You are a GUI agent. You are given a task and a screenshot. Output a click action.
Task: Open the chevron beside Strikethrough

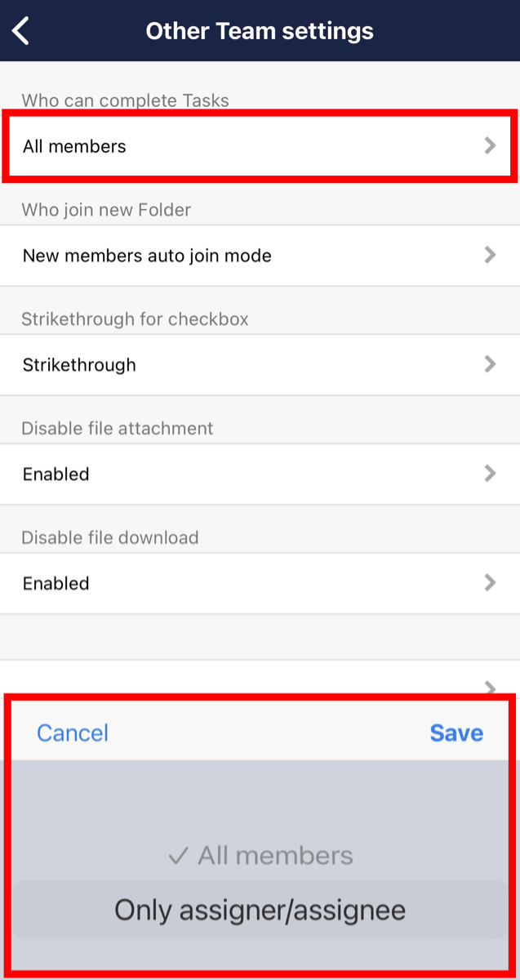tap(489, 364)
